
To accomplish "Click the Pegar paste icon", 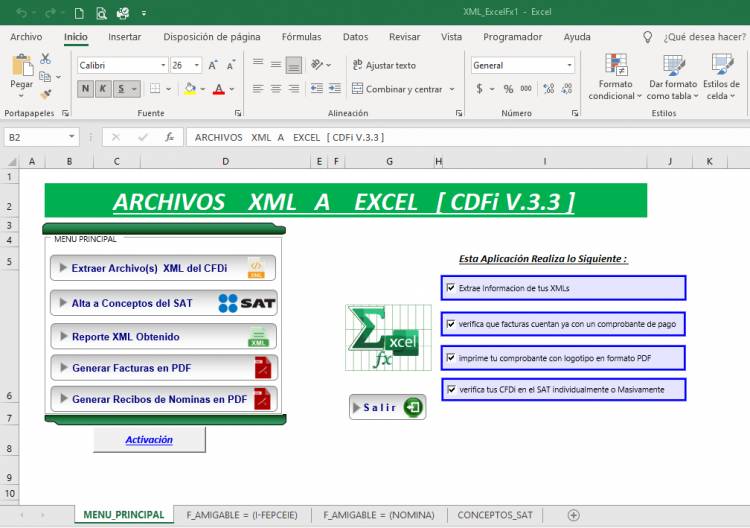I will tap(22, 66).
